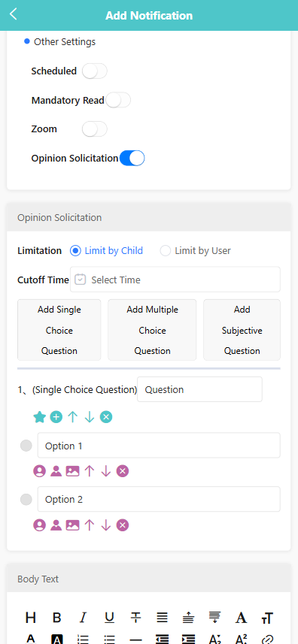Apply strikethrough in the Body Text toolbar
The width and height of the screenshot is (298, 644).
coord(135,617)
